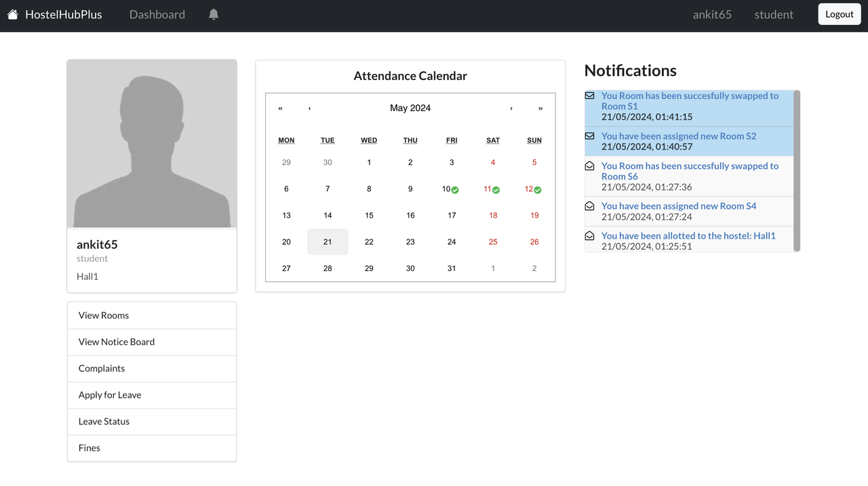Click the notification bell icon
This screenshot has width=868, height=486.
tap(213, 14)
